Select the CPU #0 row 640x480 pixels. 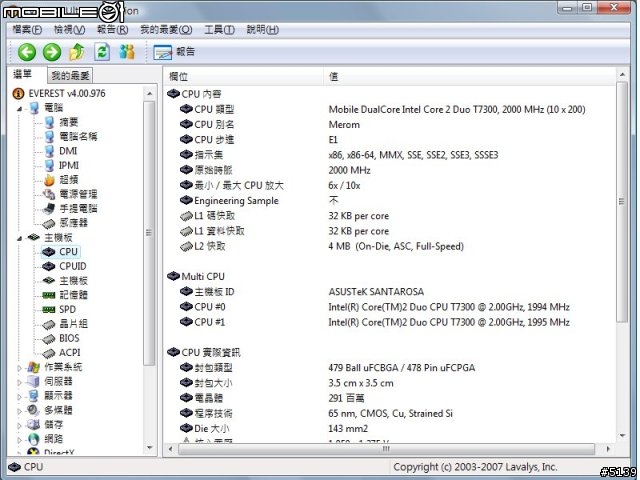pos(391,307)
